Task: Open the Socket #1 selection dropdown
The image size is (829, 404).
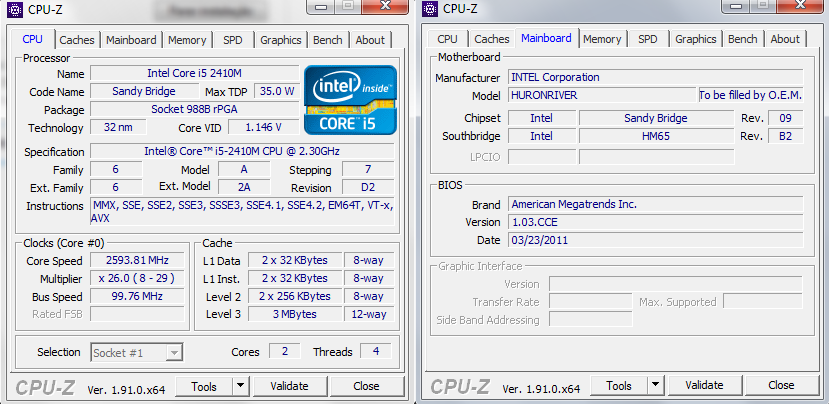Action: tap(137, 353)
